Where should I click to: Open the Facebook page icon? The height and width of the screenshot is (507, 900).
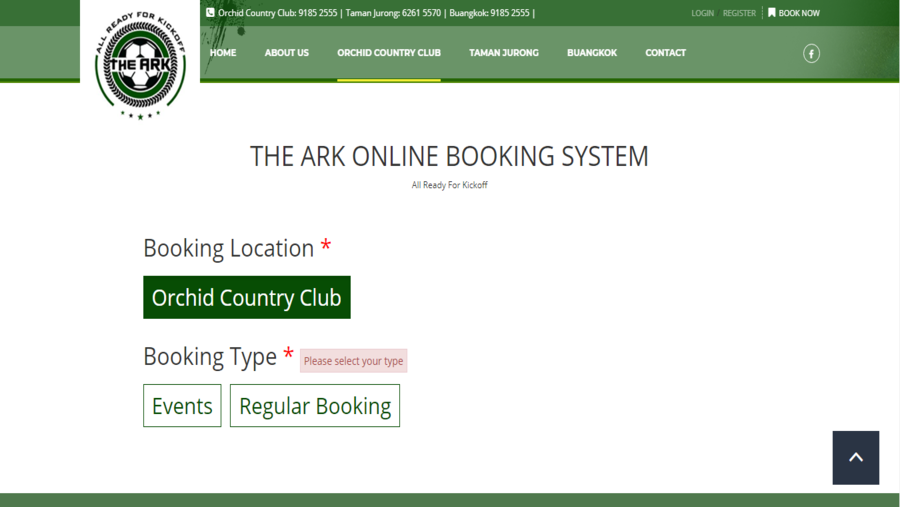pos(811,53)
